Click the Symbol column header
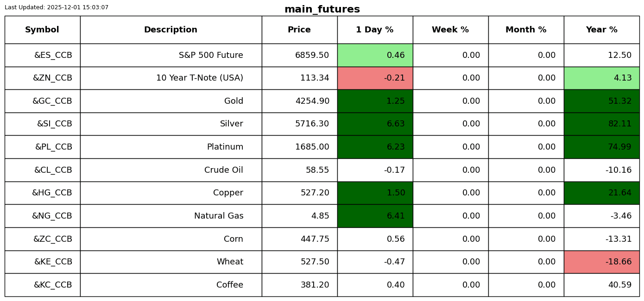 pos(42,30)
